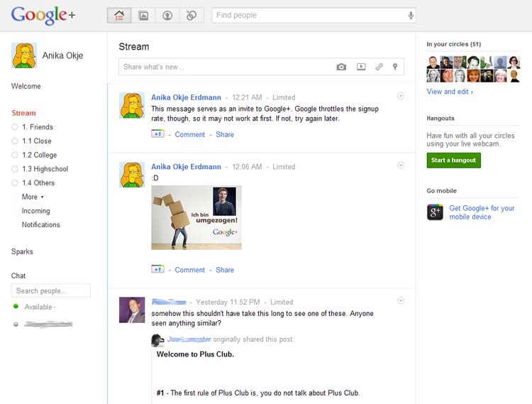Screen dimensions: 532x404
Task: Share the 12:21 AM invite post
Action: (225, 134)
